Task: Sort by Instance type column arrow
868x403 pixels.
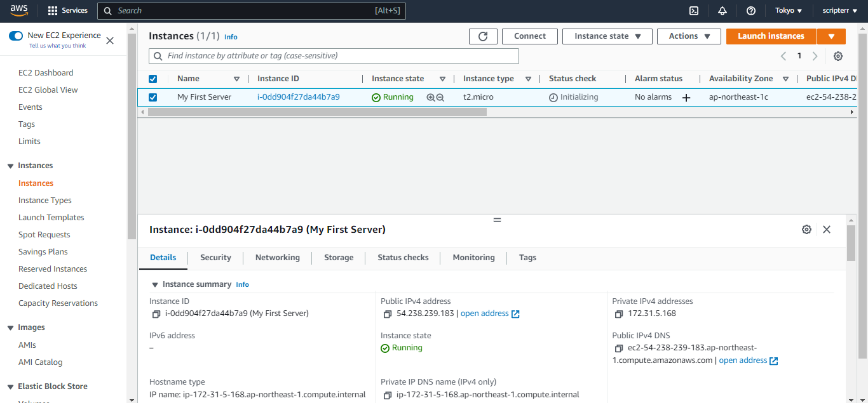Action: [x=528, y=79]
